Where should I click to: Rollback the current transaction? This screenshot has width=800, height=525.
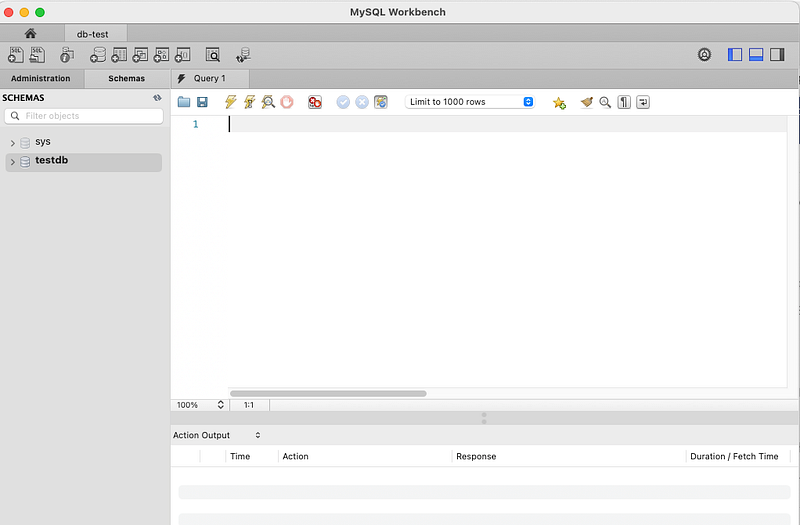tap(362, 102)
